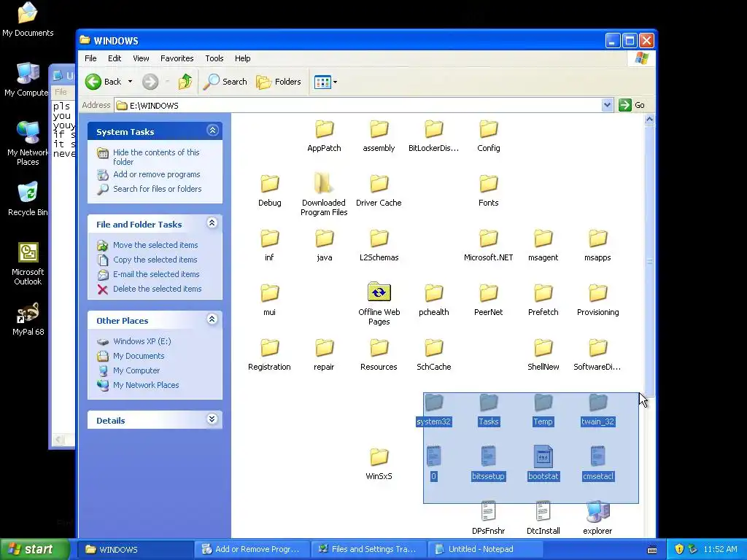Expand the Details panel

click(212, 419)
